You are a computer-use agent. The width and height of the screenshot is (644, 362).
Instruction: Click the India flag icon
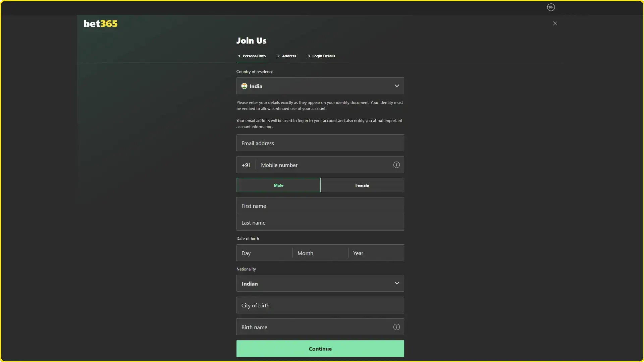244,86
